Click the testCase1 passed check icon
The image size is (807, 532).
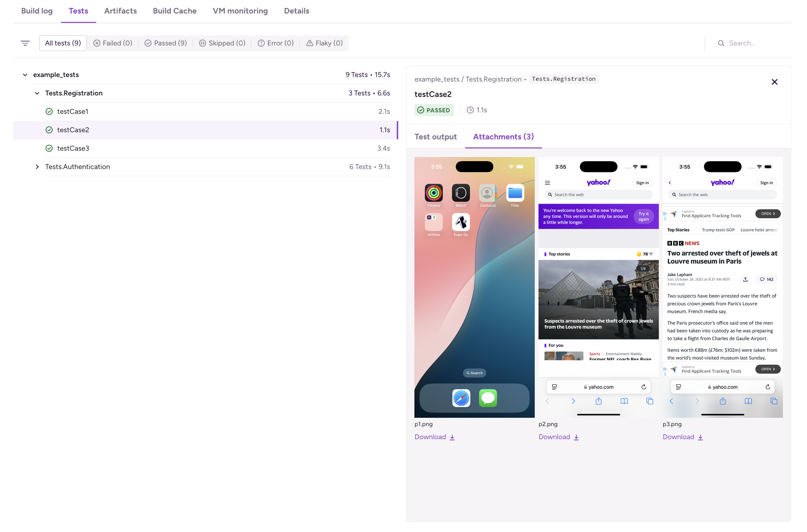click(49, 112)
